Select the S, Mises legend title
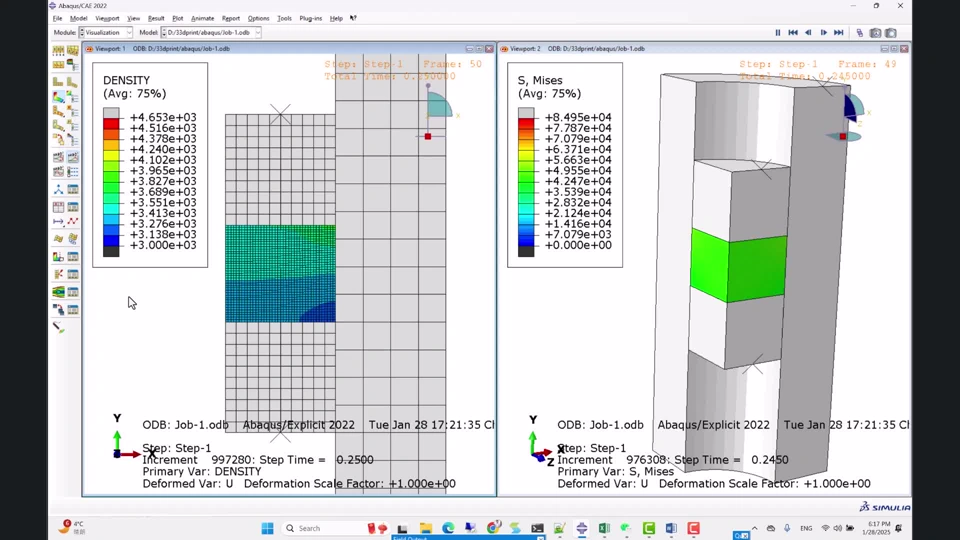960x540 pixels. [540, 80]
